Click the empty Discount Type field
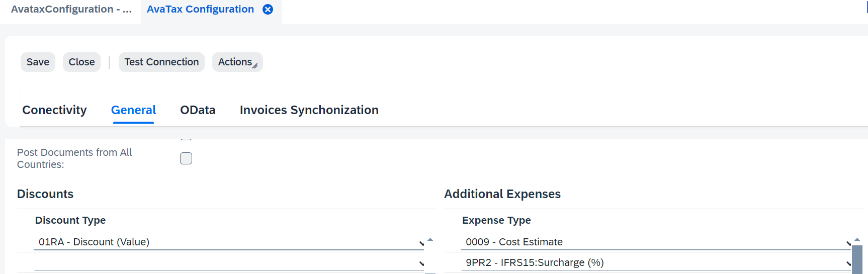Viewport: 868px width, 274px height. click(229, 262)
